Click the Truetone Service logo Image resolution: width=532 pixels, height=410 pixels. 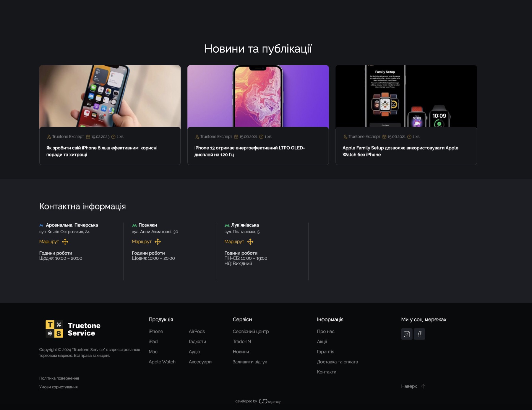pos(73,329)
